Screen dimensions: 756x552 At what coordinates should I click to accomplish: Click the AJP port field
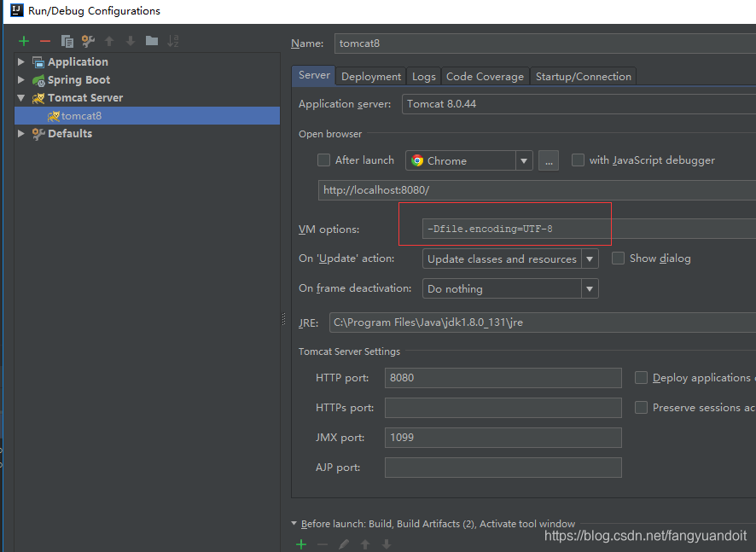click(x=503, y=468)
